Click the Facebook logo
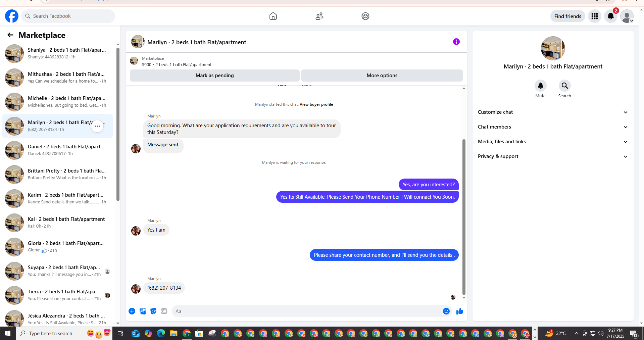644x340 pixels. coord(12,16)
